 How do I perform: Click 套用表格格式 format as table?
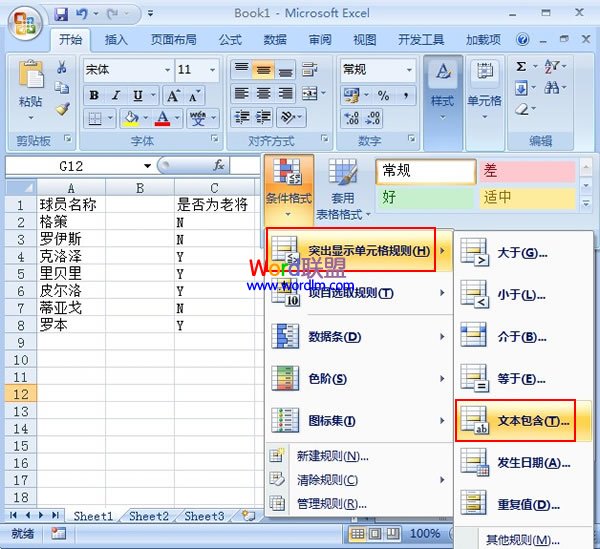[343, 189]
